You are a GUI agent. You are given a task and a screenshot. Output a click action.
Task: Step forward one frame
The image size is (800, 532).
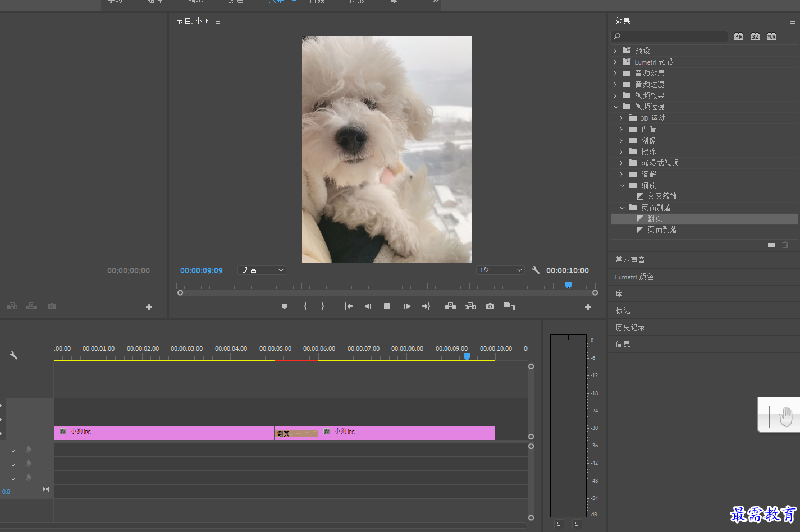pyautogui.click(x=407, y=306)
